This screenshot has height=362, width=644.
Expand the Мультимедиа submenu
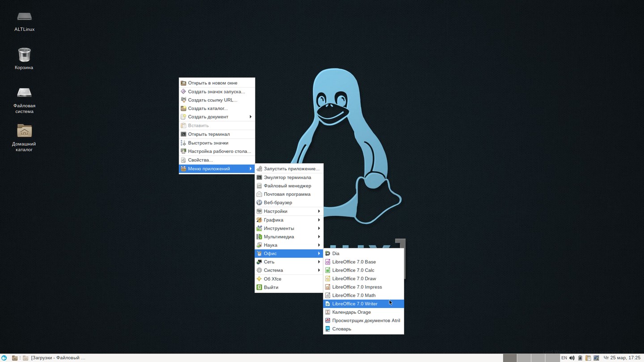(x=289, y=237)
